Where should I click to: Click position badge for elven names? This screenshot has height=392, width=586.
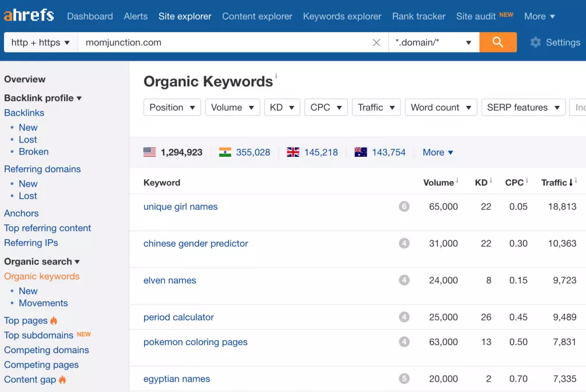click(x=404, y=280)
